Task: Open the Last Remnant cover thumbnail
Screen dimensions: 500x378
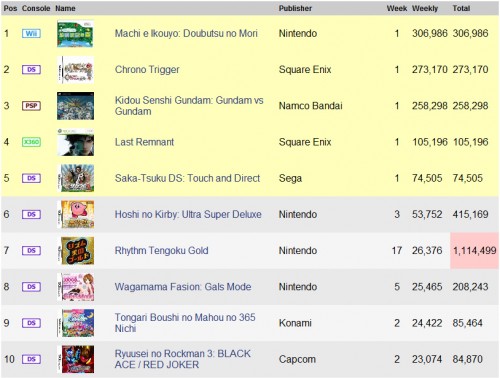Action: [x=75, y=142]
